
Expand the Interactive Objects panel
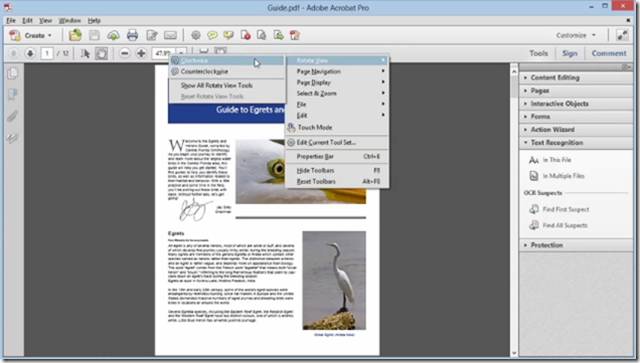click(576, 104)
